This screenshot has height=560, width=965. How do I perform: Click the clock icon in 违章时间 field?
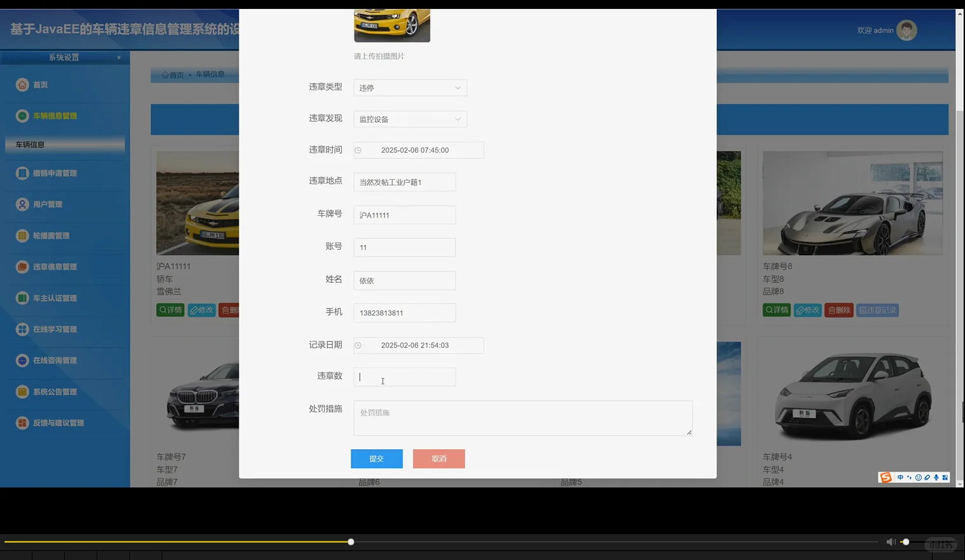tap(358, 150)
